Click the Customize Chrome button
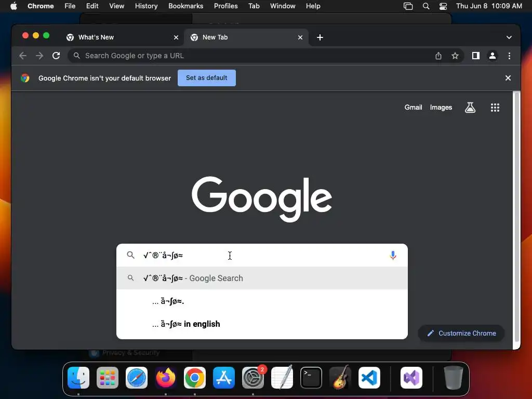Image resolution: width=532 pixels, height=399 pixels. tap(461, 333)
